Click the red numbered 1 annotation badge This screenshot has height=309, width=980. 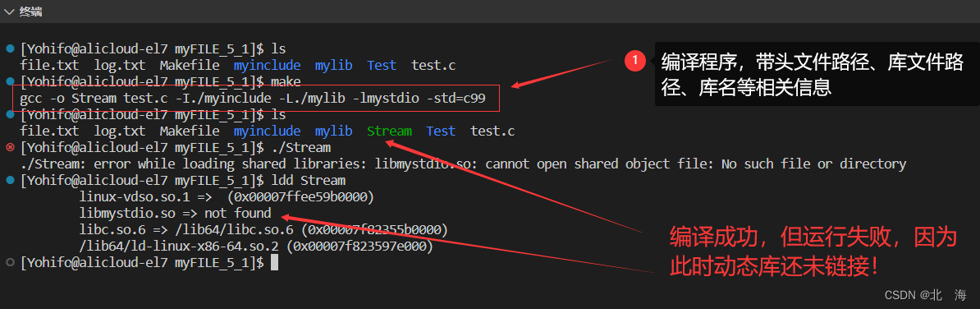pos(634,61)
